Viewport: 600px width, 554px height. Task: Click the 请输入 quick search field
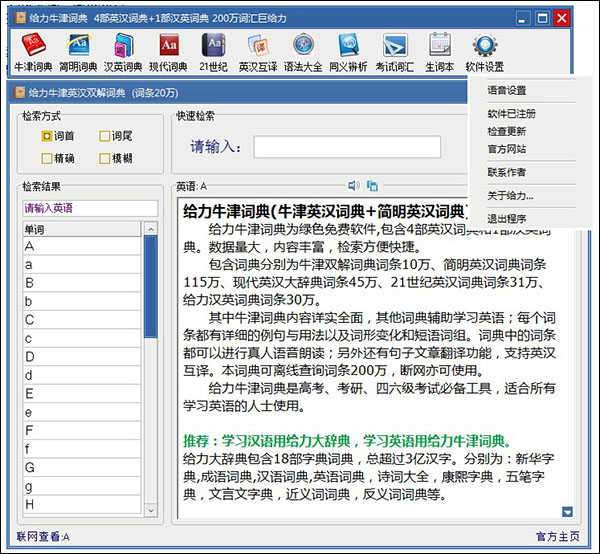coord(347,147)
